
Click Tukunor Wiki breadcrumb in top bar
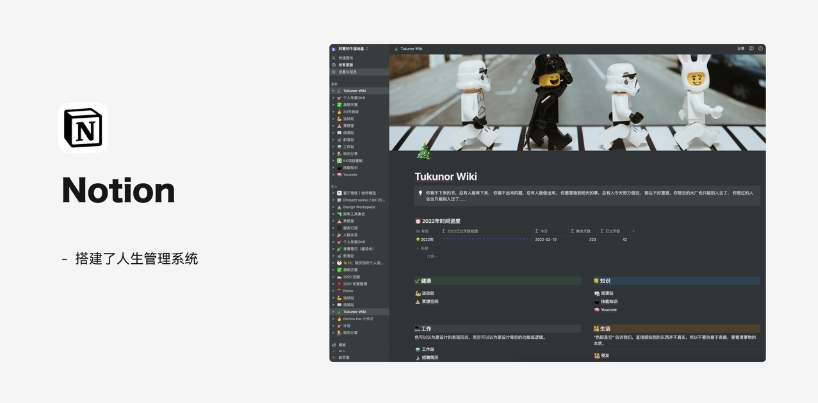tap(408, 49)
